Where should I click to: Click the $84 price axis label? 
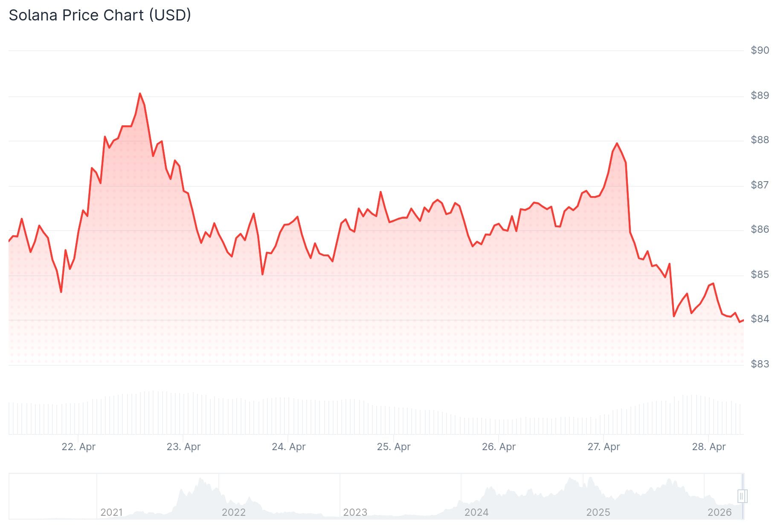(x=760, y=319)
